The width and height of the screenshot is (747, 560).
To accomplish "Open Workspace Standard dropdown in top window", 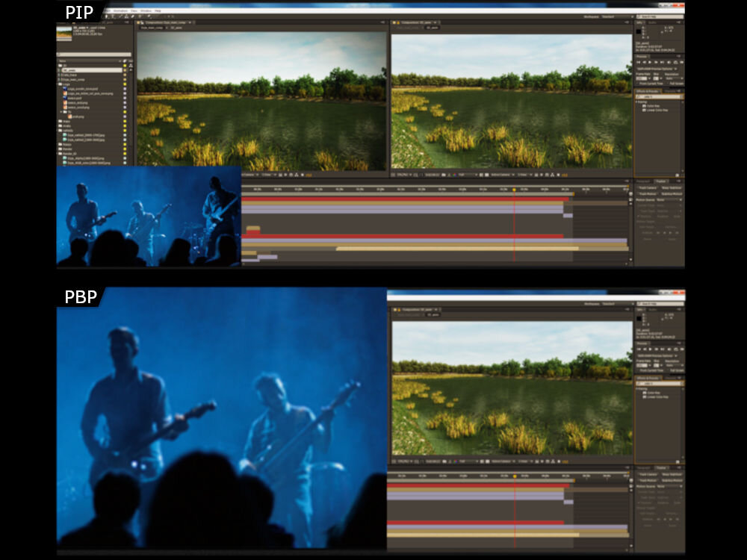I will tap(607, 16).
